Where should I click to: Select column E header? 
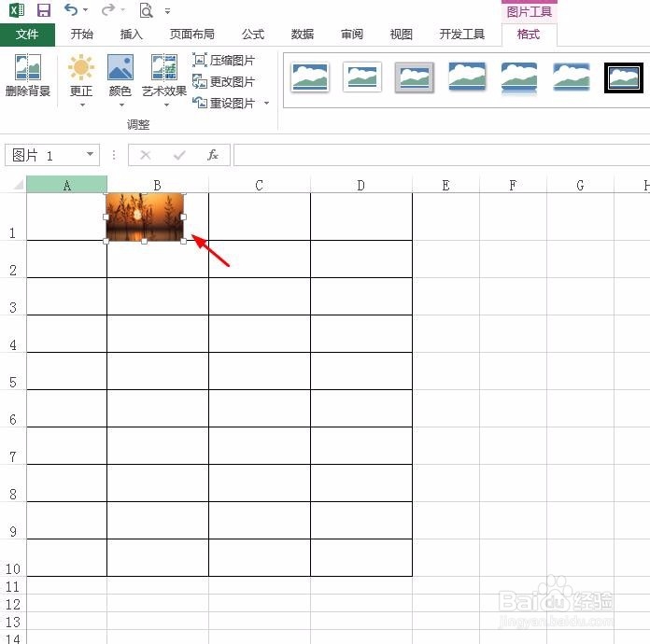(x=446, y=185)
